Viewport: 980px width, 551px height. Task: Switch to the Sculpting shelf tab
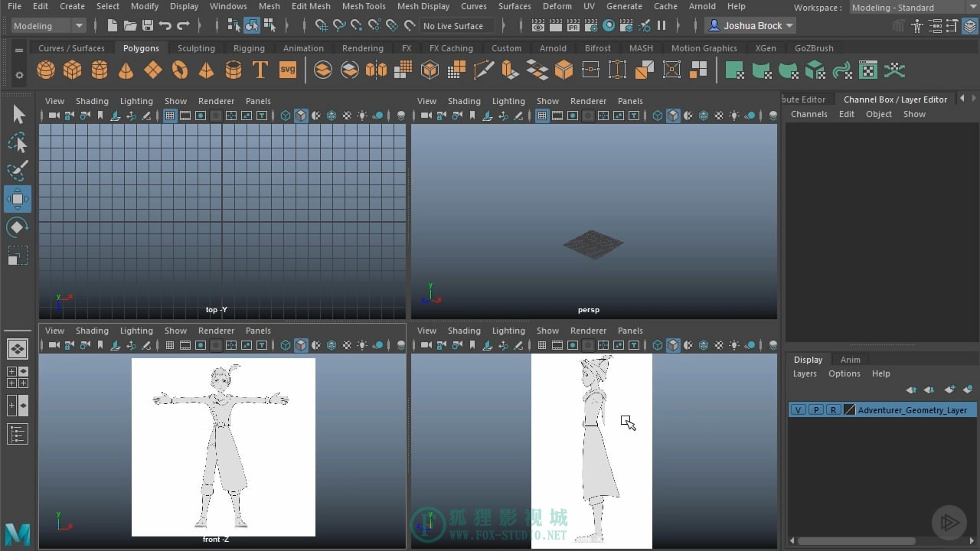click(x=196, y=48)
